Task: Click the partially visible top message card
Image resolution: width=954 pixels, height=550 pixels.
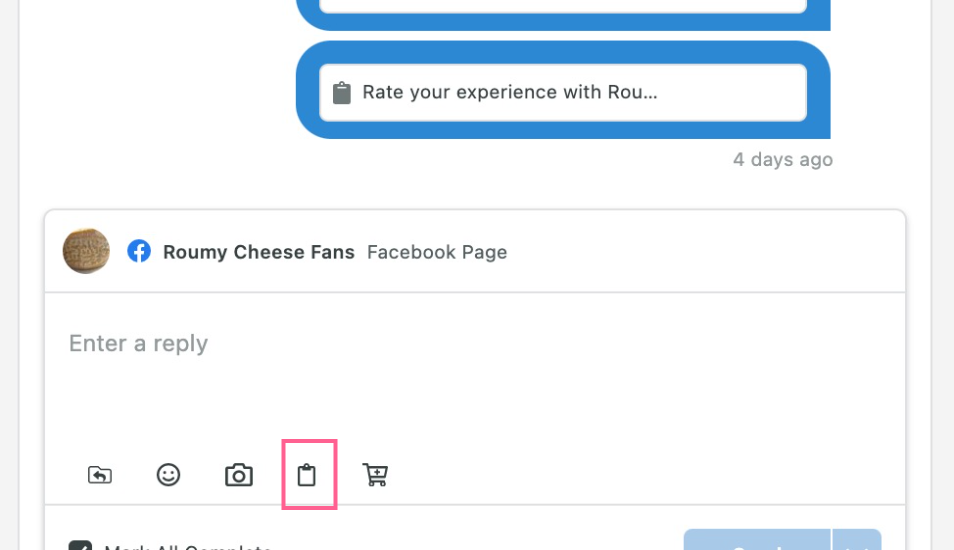Action: [x=563, y=6]
